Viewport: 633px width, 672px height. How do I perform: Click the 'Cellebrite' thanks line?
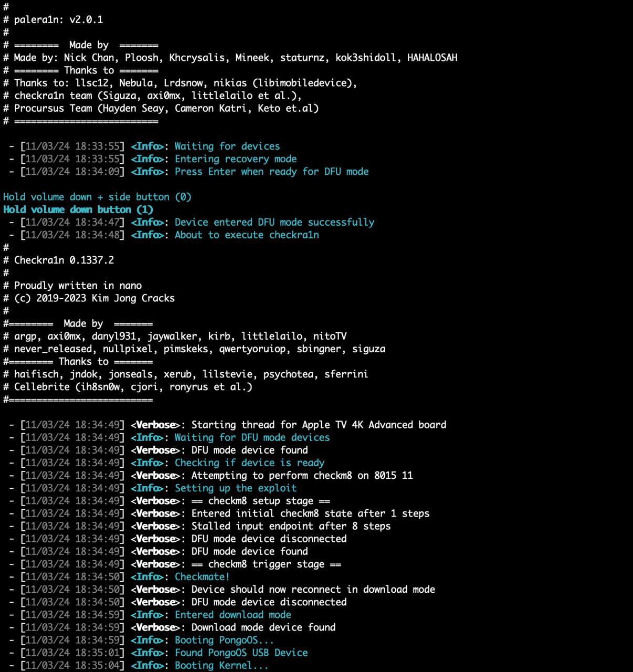(x=133, y=387)
